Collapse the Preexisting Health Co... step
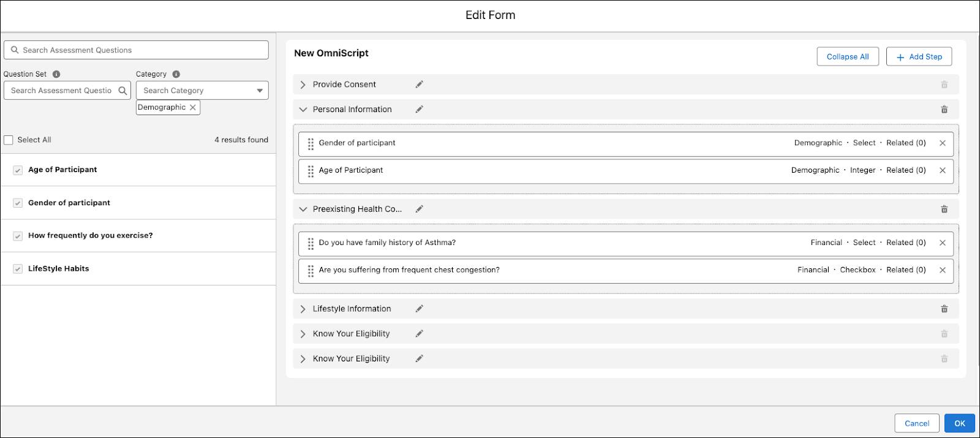This screenshot has width=980, height=438. 303,209
